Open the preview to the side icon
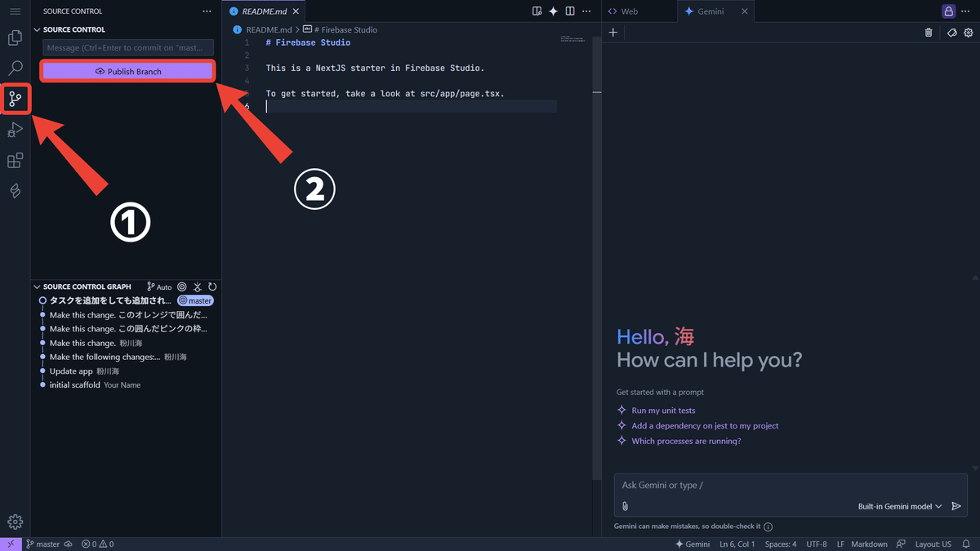 tap(537, 11)
